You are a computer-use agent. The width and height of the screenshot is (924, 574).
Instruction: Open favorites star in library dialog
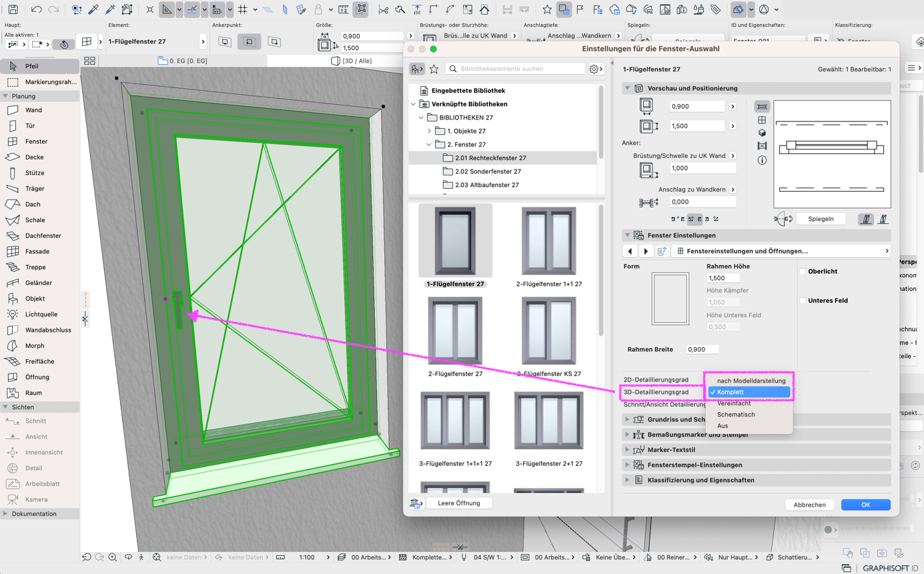(x=434, y=69)
